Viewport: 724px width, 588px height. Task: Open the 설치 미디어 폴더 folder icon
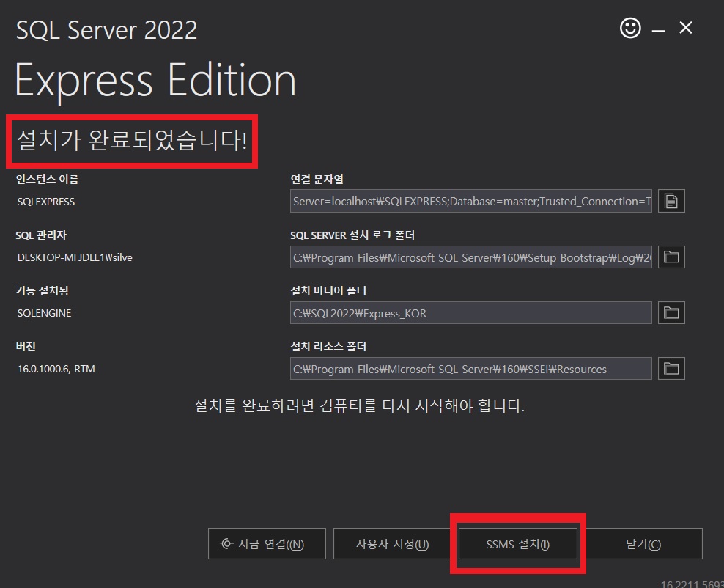671,312
